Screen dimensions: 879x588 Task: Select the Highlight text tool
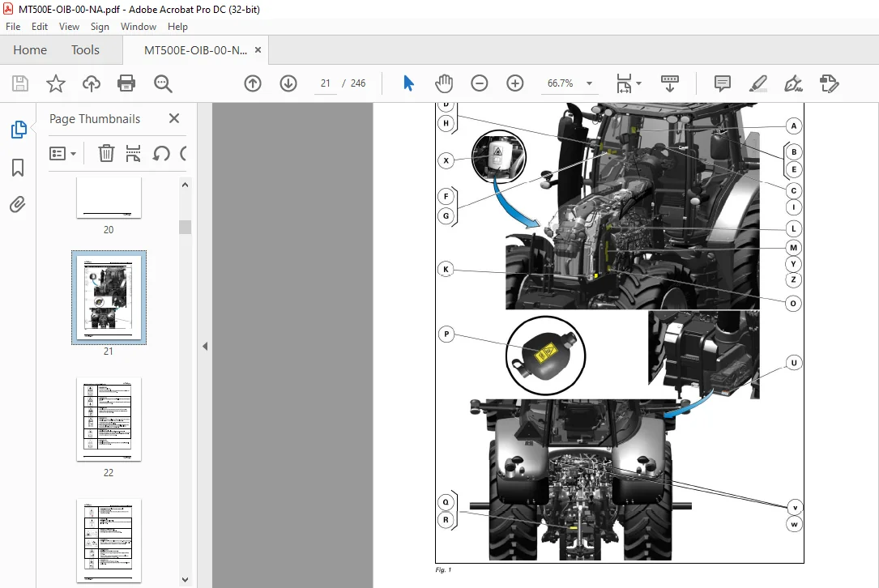758,83
